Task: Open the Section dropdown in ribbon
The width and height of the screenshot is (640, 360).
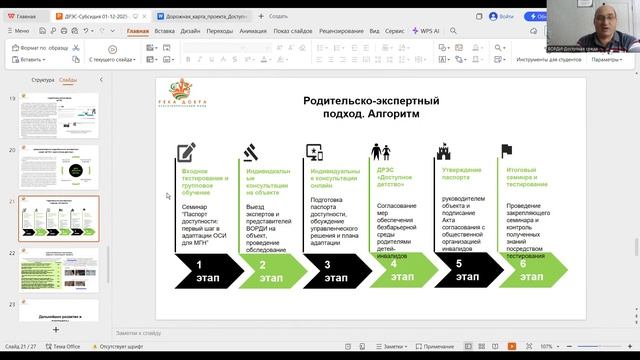Action: 169,60
